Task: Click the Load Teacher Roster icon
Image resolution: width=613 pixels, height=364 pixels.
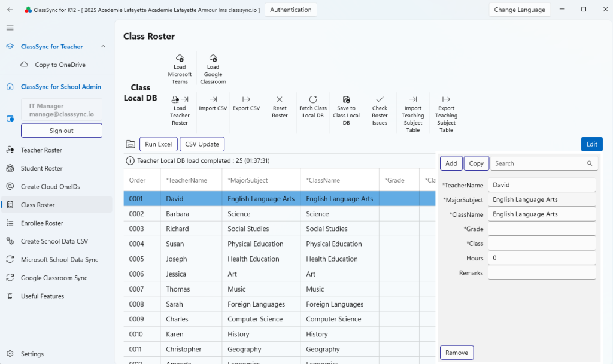Action: 180,99
